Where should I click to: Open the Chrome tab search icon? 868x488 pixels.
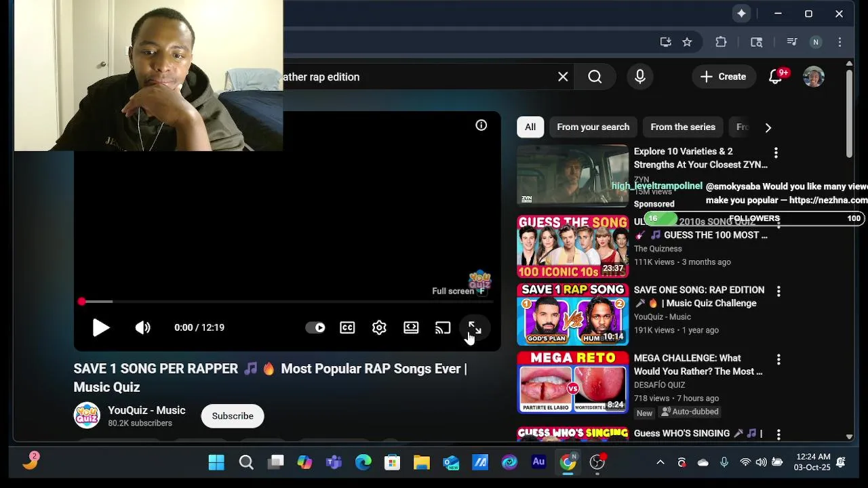click(x=756, y=42)
